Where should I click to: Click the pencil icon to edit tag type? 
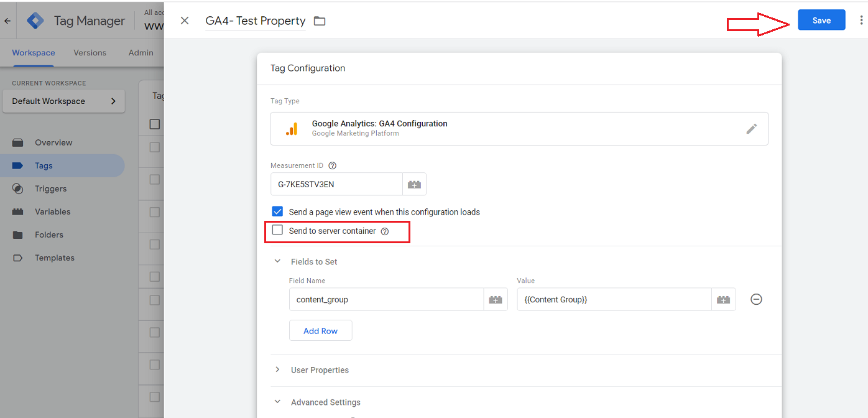[752, 129]
